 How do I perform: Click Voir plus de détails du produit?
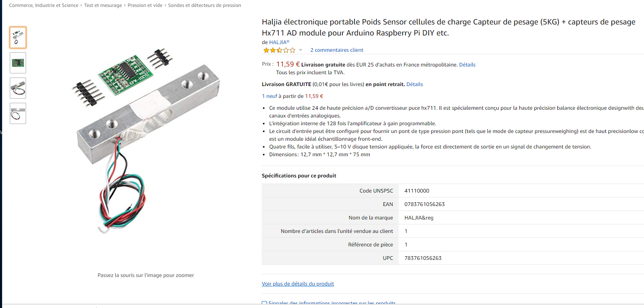[x=298, y=284]
